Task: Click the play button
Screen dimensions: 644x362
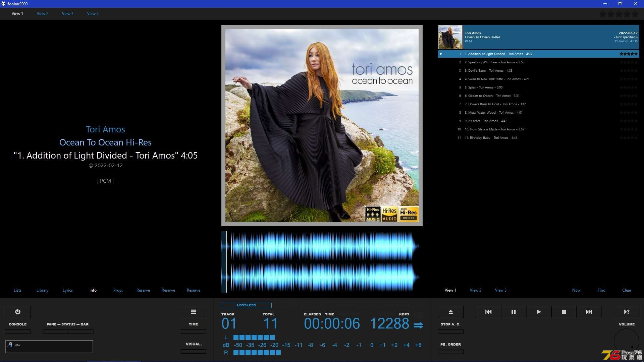Action: pyautogui.click(x=539, y=312)
